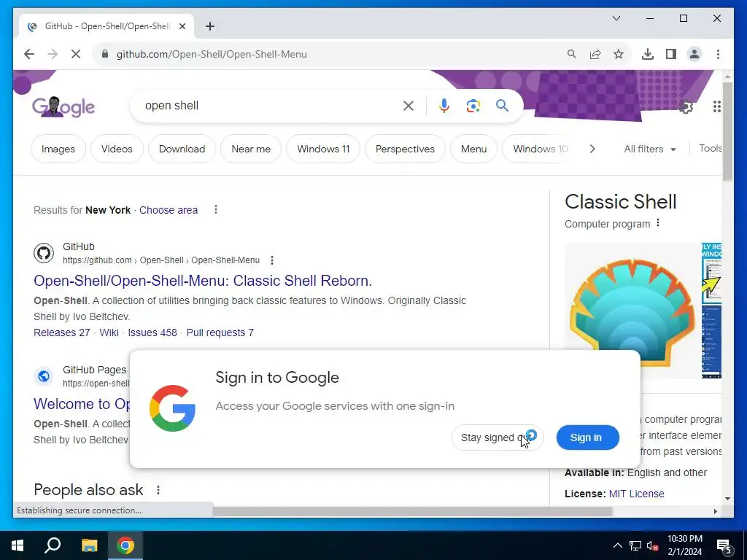This screenshot has width=747, height=560.
Task: Open the Google apps grid
Action: (x=717, y=106)
